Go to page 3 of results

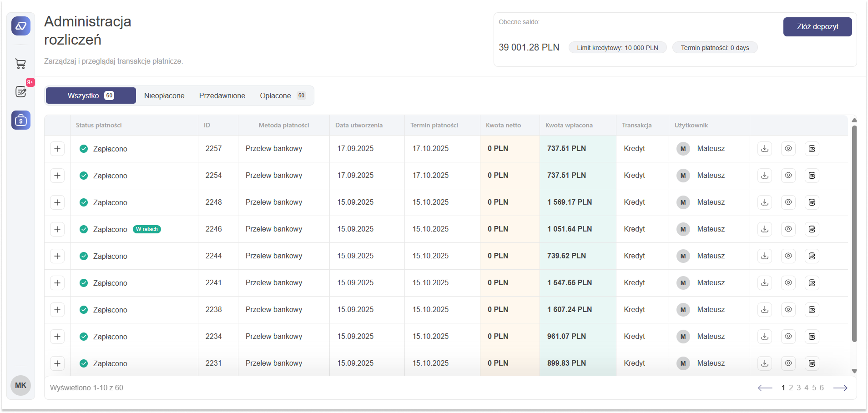(799, 388)
